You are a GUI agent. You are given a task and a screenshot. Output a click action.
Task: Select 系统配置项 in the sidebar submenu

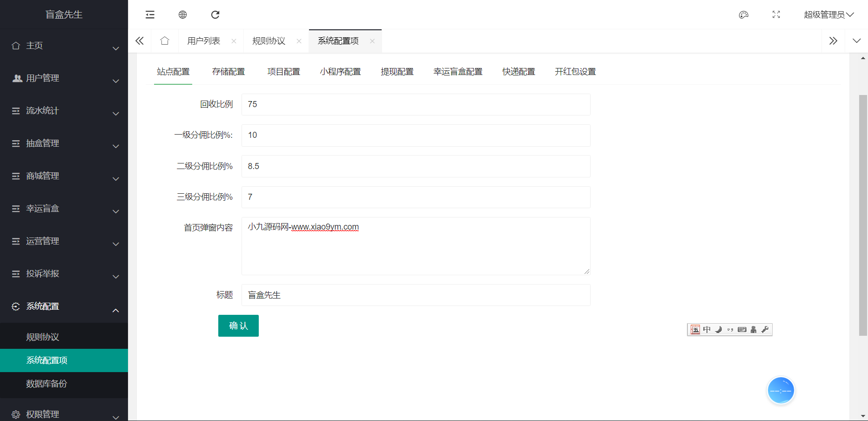(x=64, y=360)
